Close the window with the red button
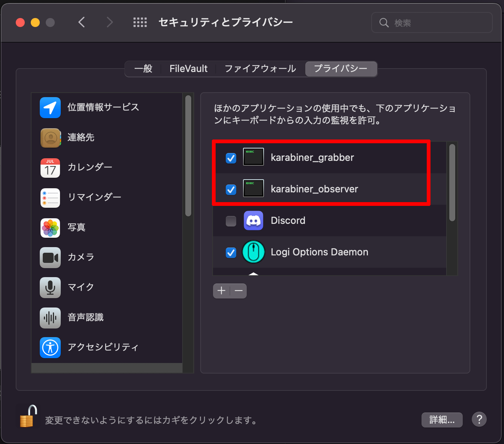The image size is (504, 444). pyautogui.click(x=20, y=22)
